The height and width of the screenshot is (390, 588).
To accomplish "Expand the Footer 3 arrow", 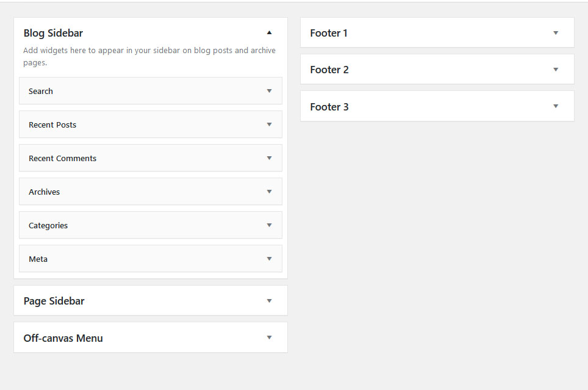I will point(556,106).
